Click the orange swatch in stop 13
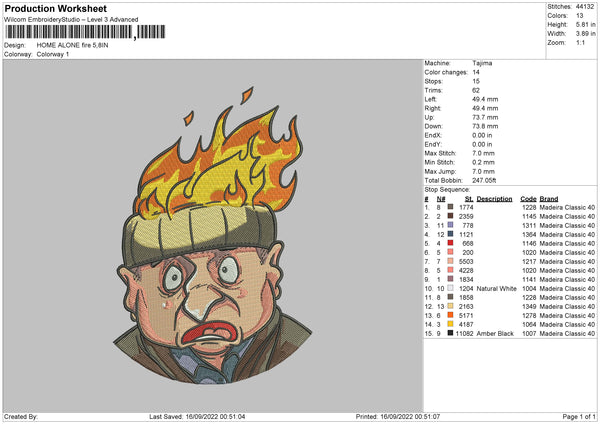 tap(450, 315)
